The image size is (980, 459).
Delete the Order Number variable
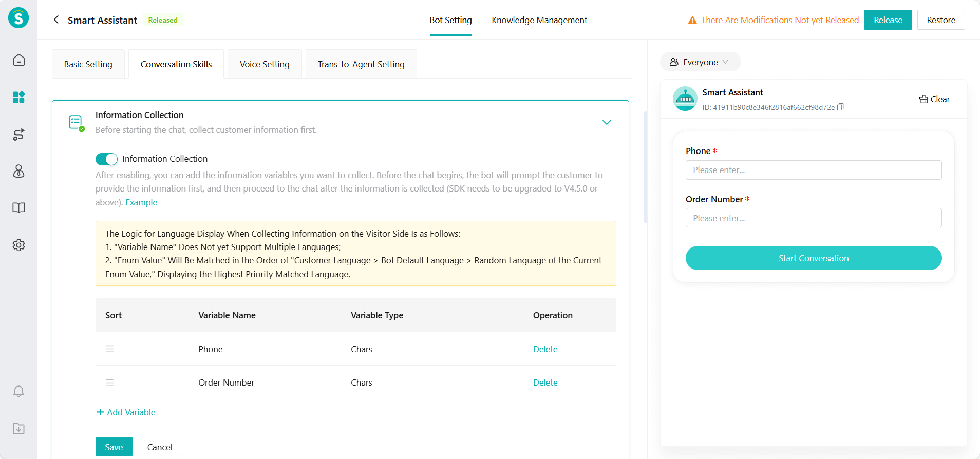pyautogui.click(x=545, y=382)
